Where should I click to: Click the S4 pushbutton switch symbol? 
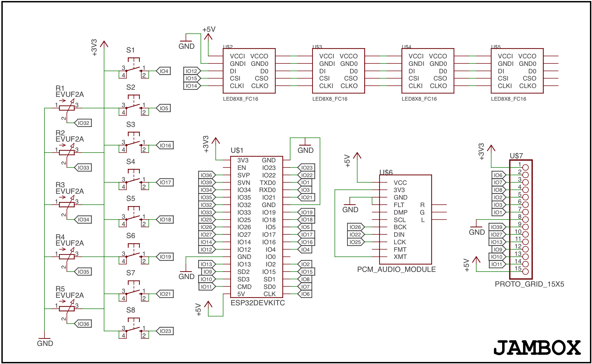click(134, 180)
